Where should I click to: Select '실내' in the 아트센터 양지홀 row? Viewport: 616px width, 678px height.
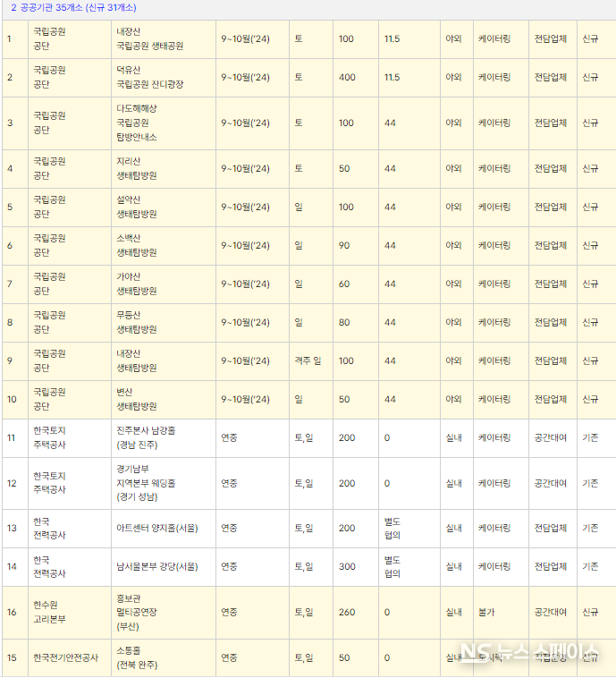pyautogui.click(x=454, y=529)
